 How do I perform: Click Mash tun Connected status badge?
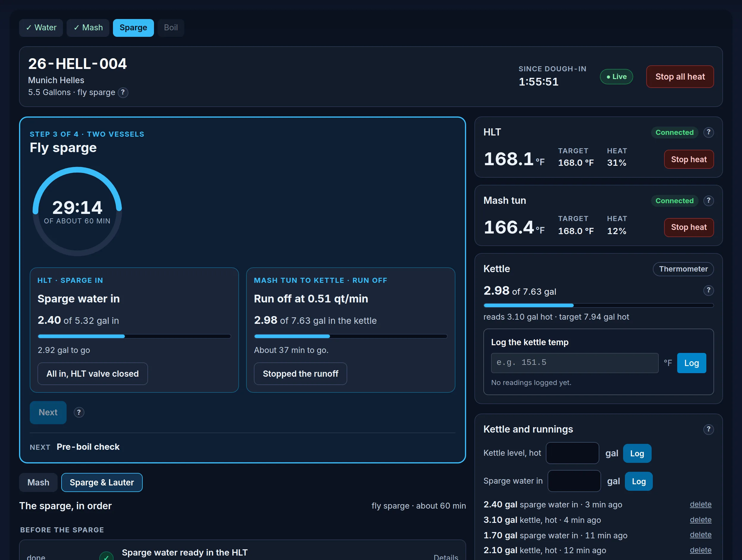[674, 201]
